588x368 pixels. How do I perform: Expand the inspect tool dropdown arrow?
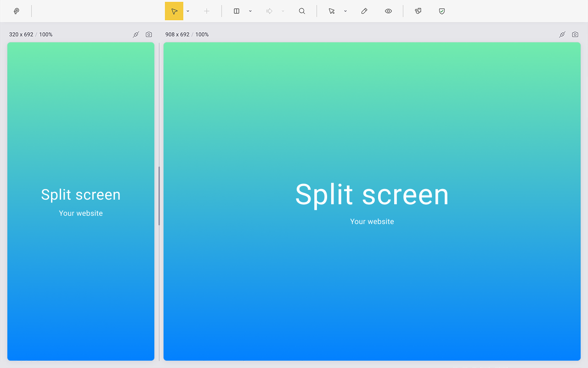click(x=345, y=11)
